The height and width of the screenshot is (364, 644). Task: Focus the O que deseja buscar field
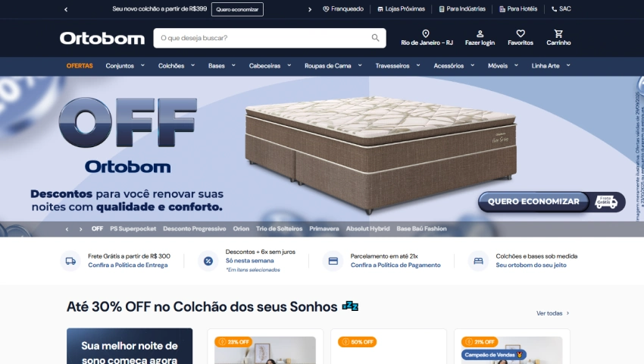coord(263,38)
